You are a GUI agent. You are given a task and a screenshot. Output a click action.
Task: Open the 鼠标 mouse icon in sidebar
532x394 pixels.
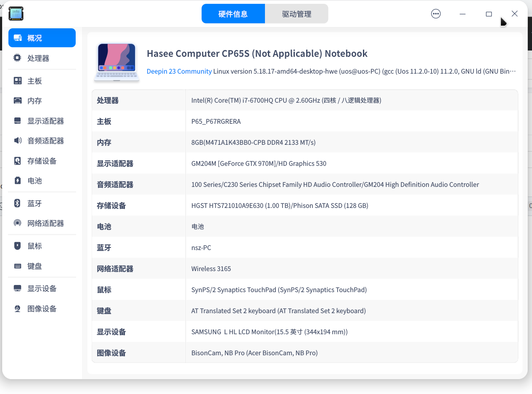tap(18, 246)
